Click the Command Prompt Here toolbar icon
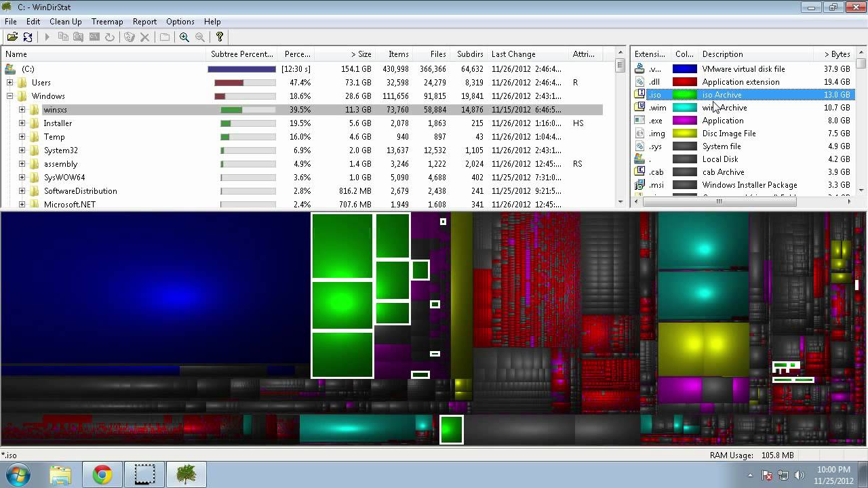Screen dimensions: 868x488 click(94, 37)
